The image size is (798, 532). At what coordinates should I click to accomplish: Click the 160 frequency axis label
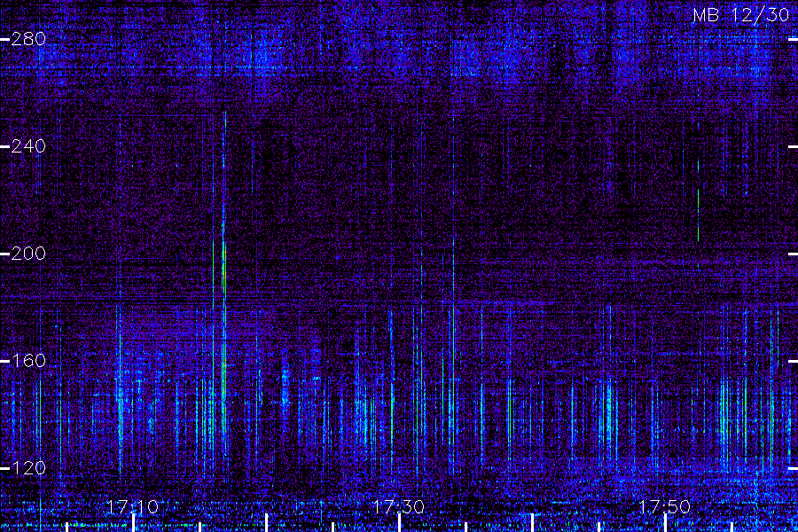28,361
